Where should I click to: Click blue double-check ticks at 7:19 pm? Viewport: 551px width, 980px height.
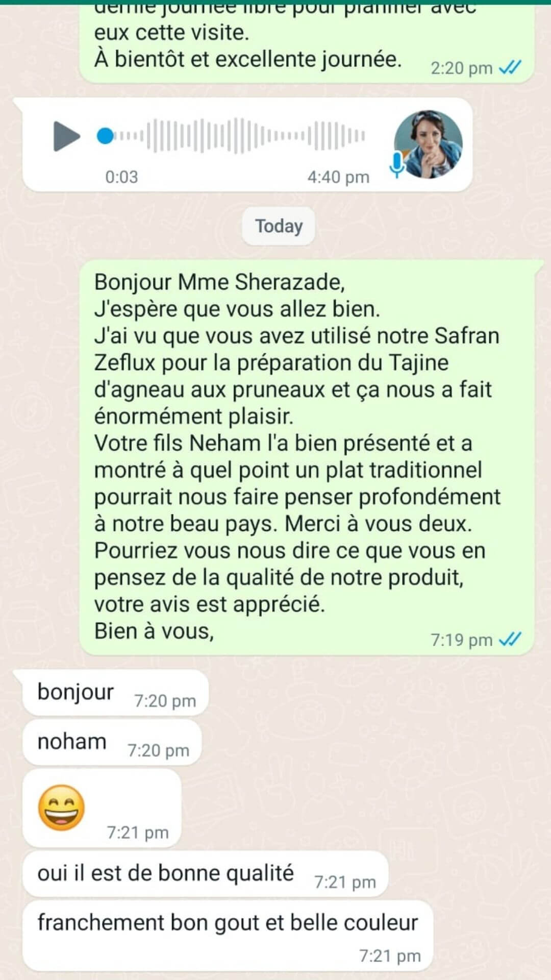[x=510, y=639]
